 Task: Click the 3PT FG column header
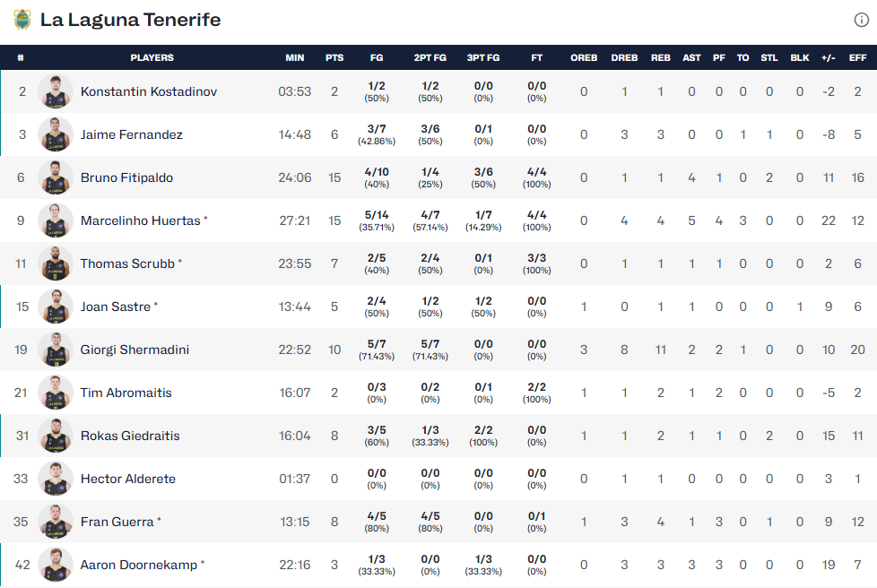483,57
